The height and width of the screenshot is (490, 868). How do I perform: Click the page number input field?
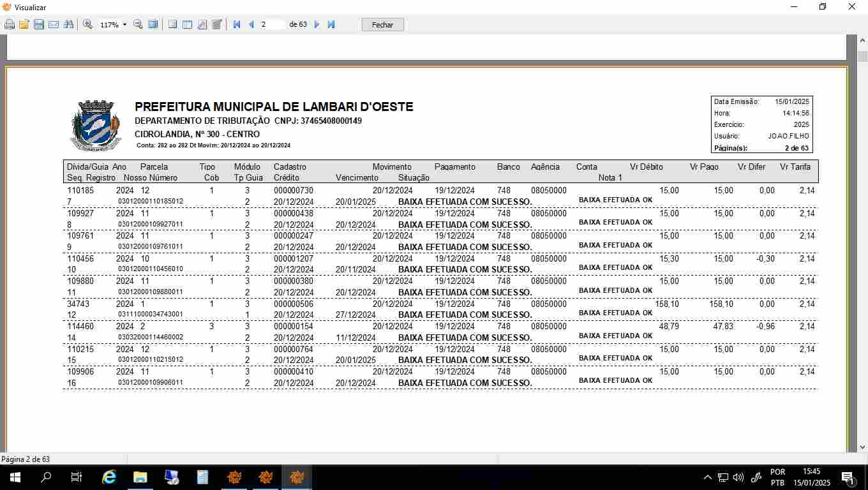(271, 24)
